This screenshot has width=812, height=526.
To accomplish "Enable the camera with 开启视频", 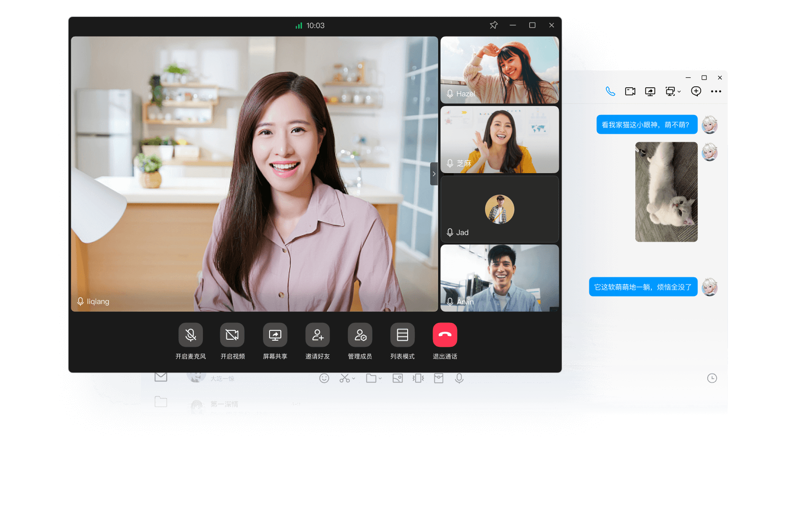I will [232, 335].
